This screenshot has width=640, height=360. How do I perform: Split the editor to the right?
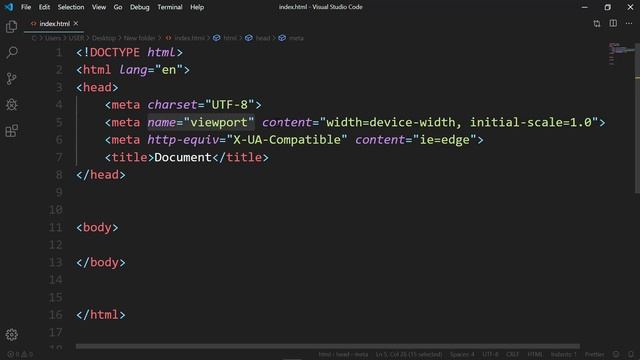pyautogui.click(x=613, y=23)
